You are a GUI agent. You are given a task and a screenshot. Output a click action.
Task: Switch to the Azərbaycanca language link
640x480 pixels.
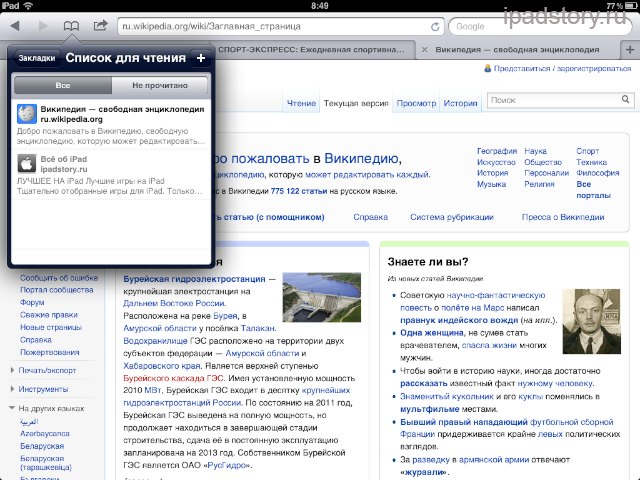coord(44,433)
